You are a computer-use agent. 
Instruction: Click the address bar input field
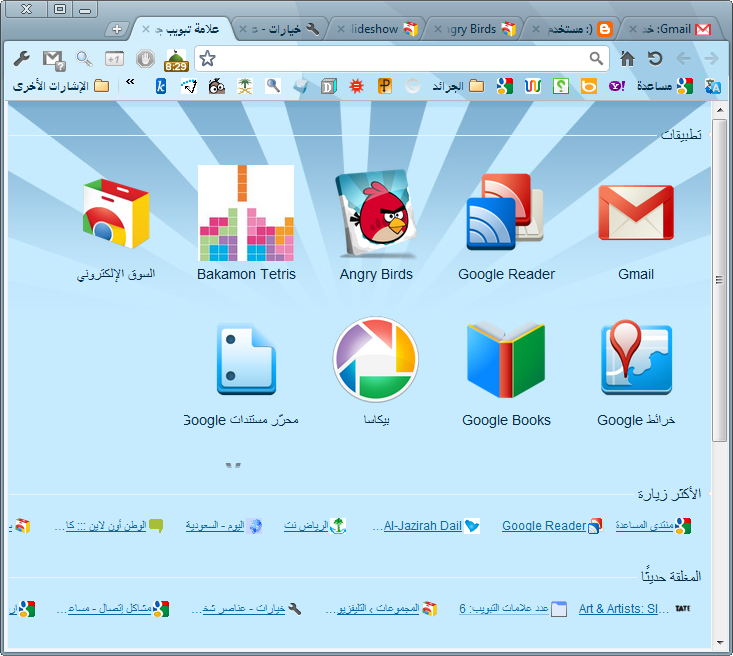click(402, 59)
